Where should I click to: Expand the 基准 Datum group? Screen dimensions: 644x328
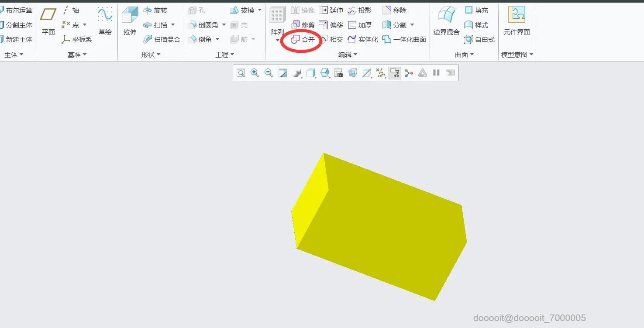click(77, 55)
